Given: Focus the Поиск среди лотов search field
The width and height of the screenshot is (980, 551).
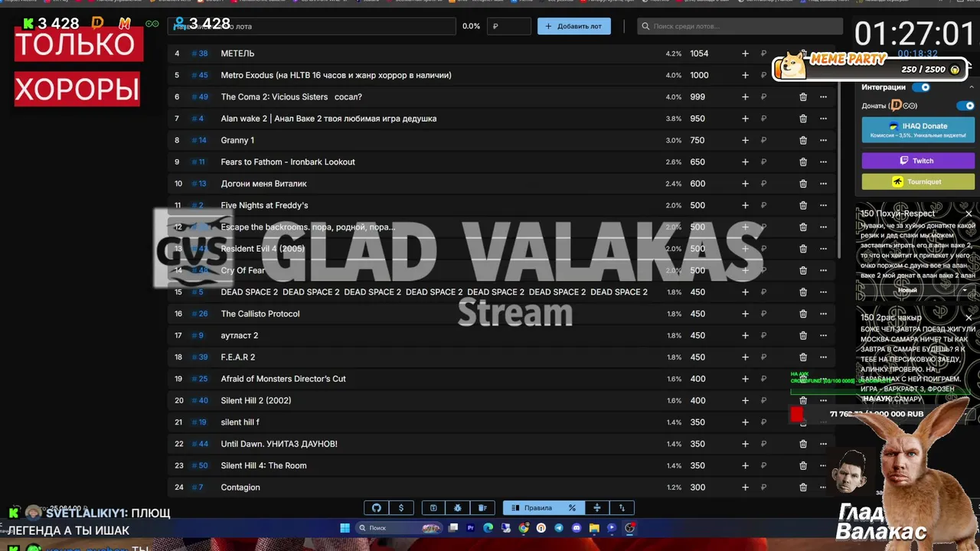Looking at the screenshot, I should [740, 26].
